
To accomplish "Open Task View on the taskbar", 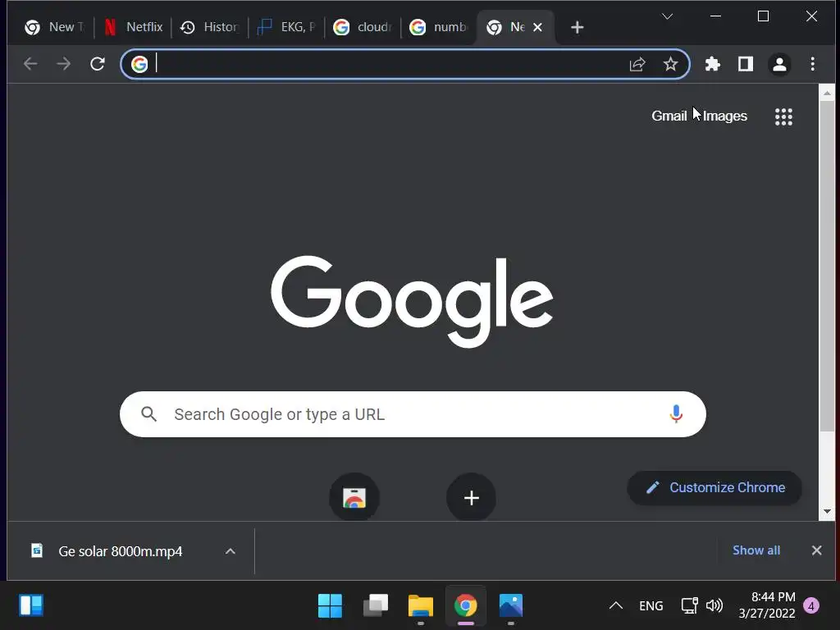I will click(x=376, y=606).
